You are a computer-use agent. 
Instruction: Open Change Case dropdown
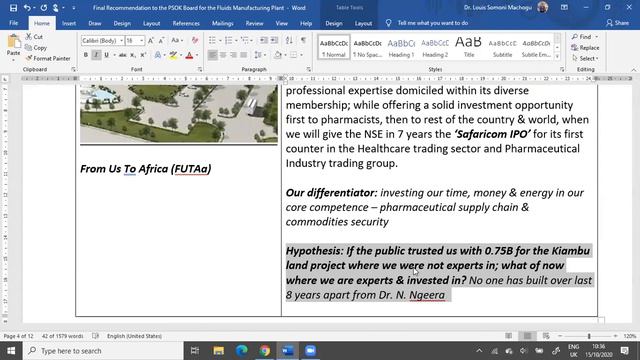177,40
